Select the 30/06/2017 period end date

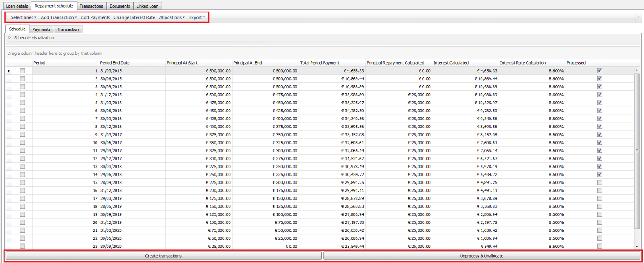(x=132, y=143)
